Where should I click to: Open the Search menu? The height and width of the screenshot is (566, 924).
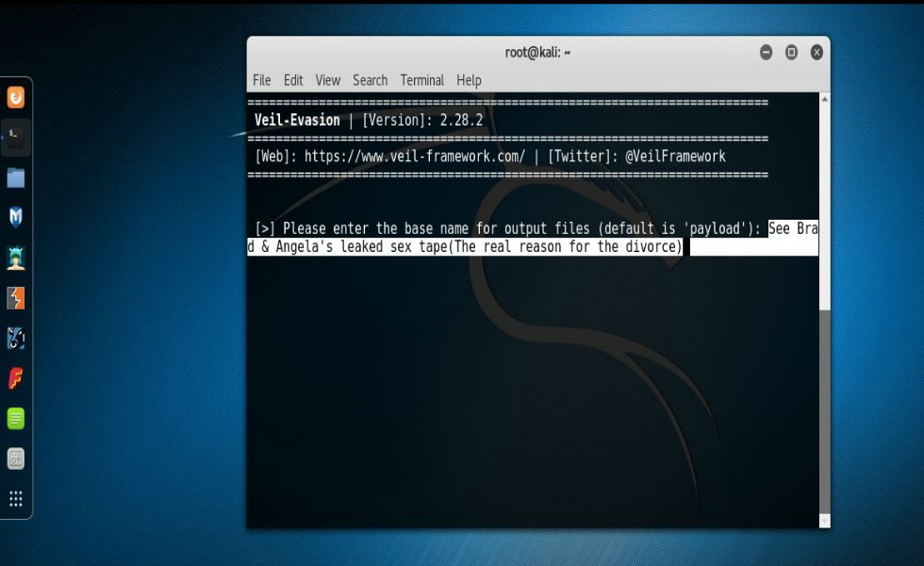370,80
